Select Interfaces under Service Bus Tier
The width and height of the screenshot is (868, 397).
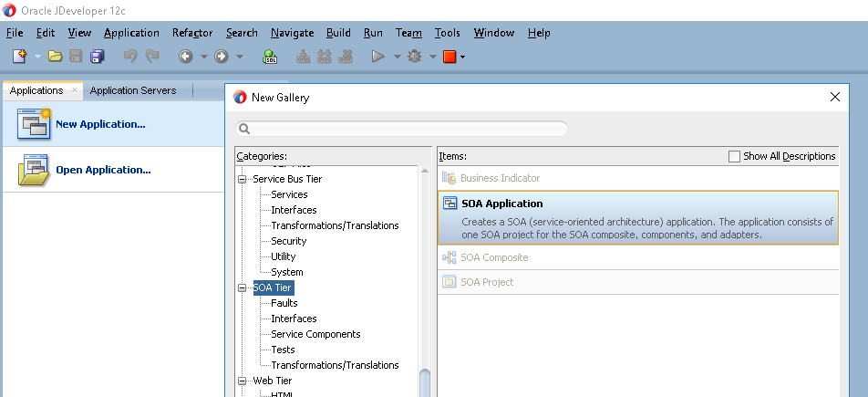(294, 210)
